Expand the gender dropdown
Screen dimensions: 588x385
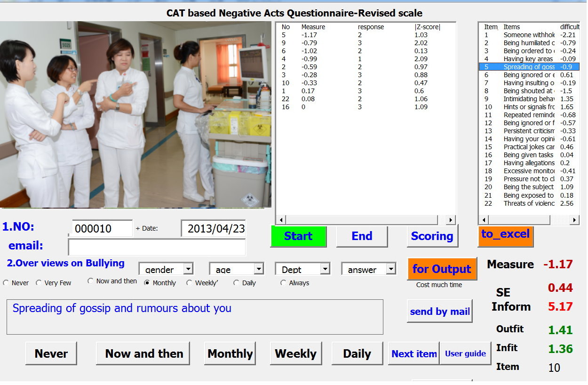coord(188,269)
